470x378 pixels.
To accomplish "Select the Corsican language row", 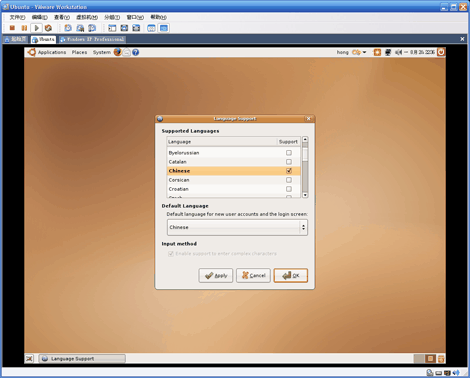I will pyautogui.click(x=233, y=180).
